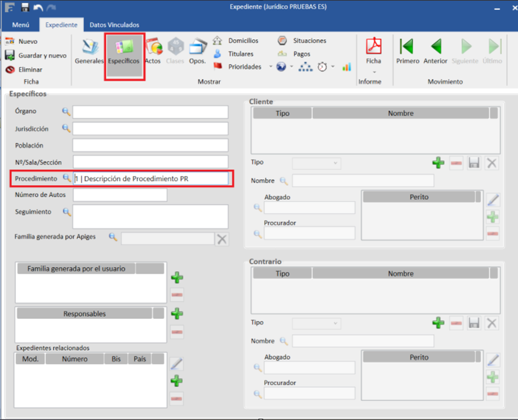The image size is (518, 420).
Task: Open the Contrario Tipo dropdown
Action: [316, 323]
